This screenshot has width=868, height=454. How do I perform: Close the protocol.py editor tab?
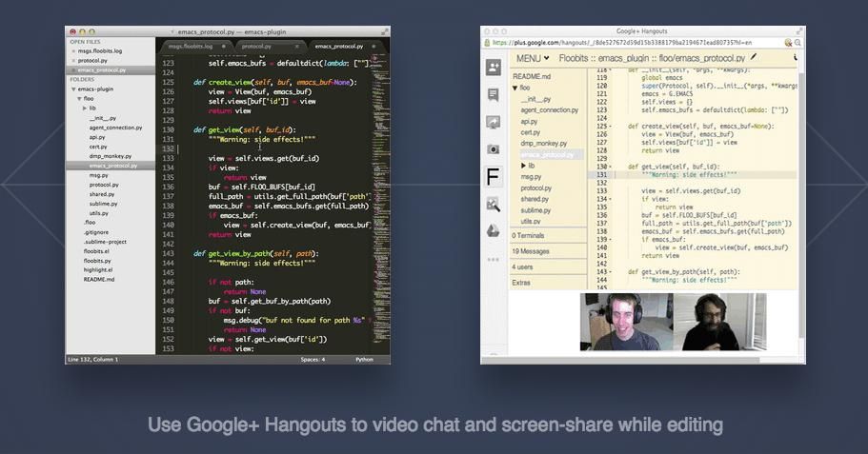[296, 47]
